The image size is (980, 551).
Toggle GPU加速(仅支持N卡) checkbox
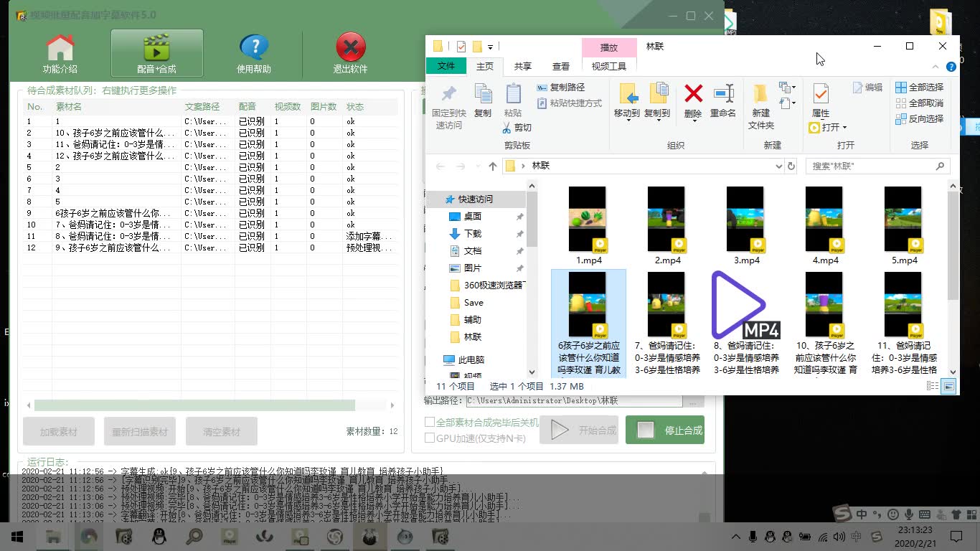[430, 438]
